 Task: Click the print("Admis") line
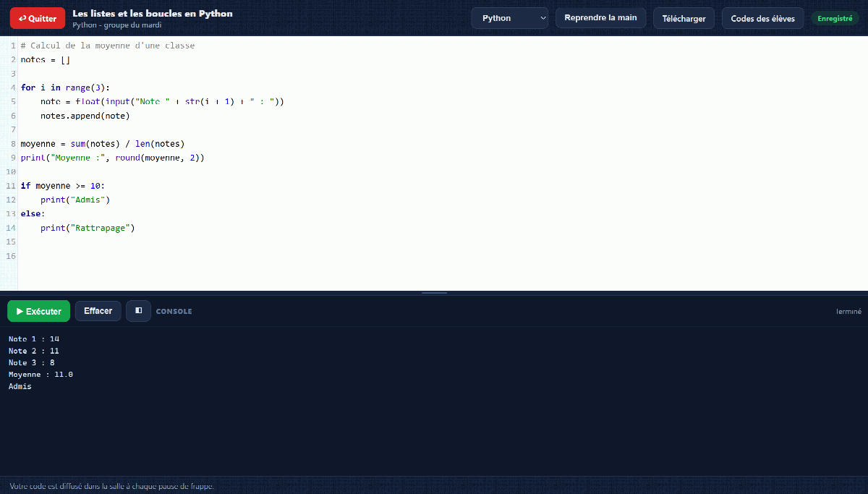(x=75, y=200)
